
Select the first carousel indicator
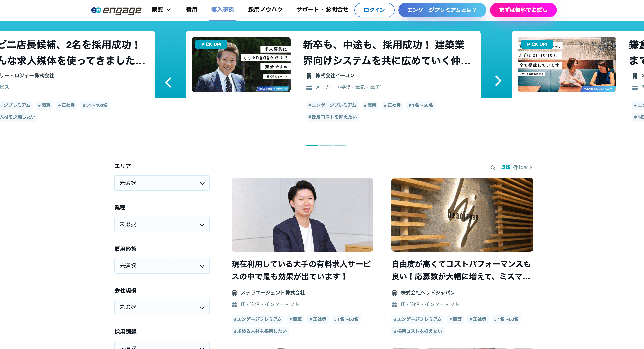(312, 145)
